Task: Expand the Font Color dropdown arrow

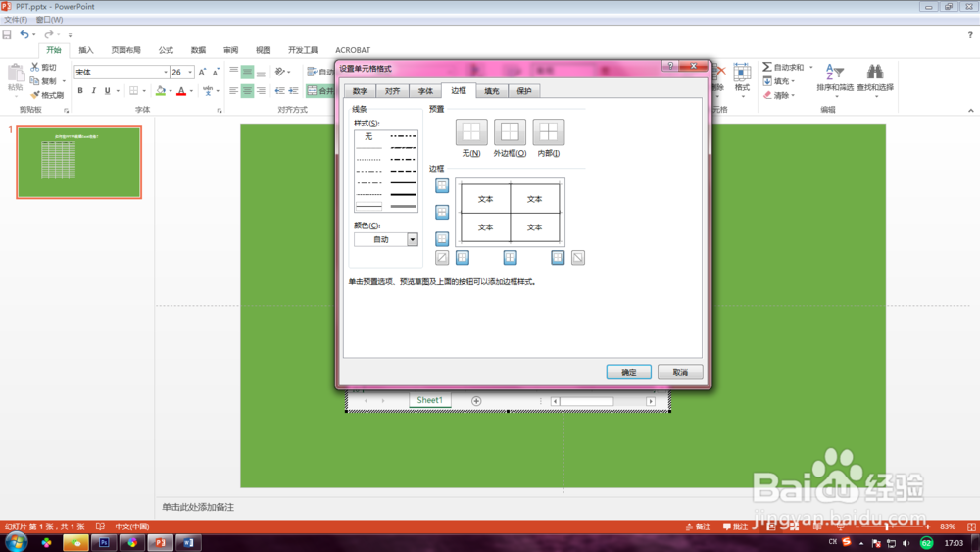Action: 191,91
